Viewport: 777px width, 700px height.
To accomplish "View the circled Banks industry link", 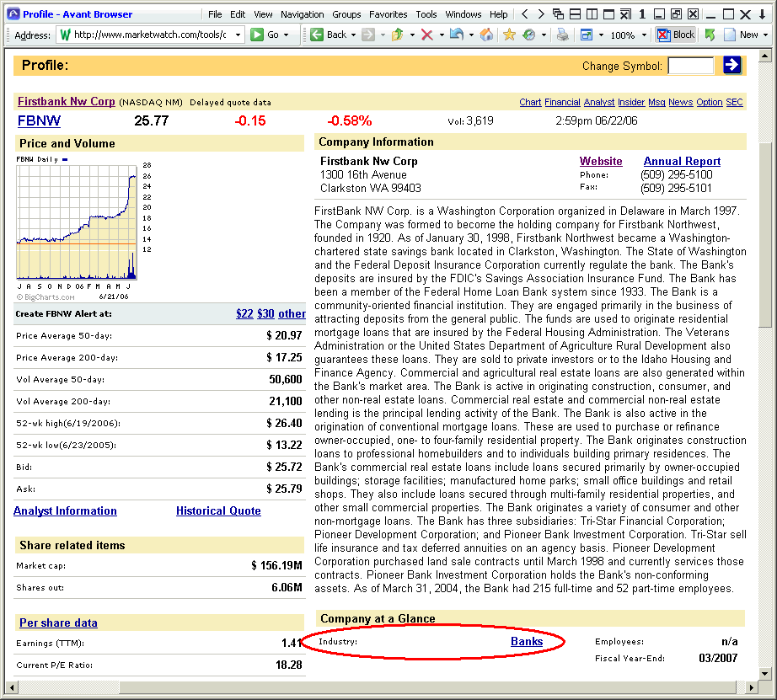I will [x=528, y=641].
